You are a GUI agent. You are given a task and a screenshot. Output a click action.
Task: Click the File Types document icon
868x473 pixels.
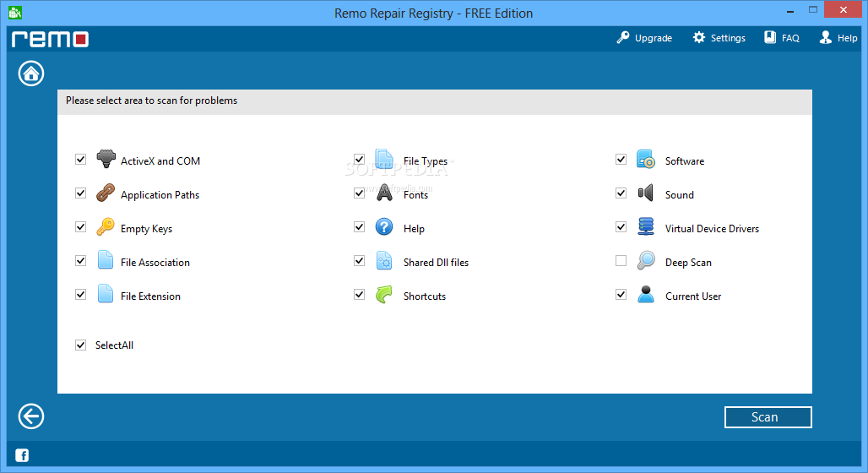click(383, 159)
